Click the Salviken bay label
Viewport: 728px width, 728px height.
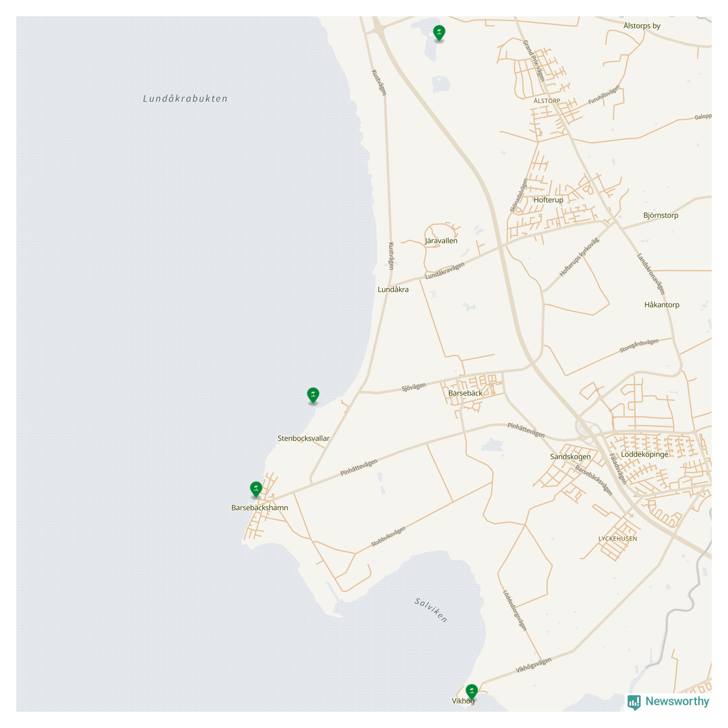click(431, 610)
